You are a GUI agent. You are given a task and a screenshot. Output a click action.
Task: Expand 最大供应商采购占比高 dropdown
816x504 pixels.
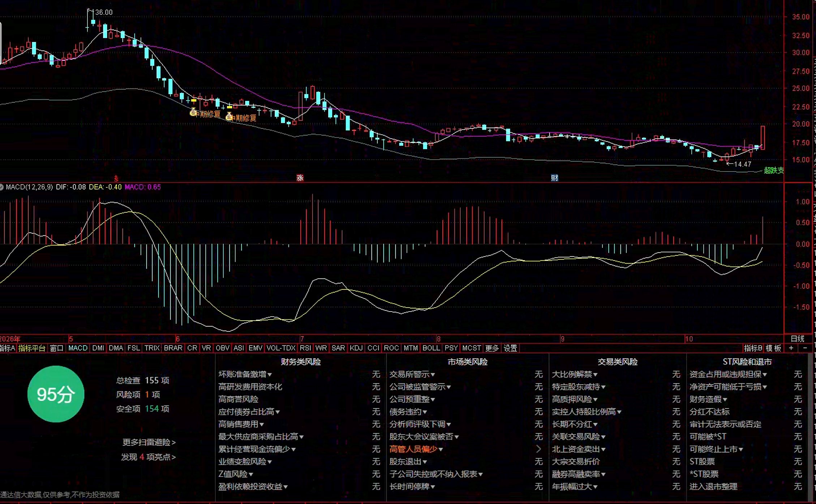coord(261,436)
